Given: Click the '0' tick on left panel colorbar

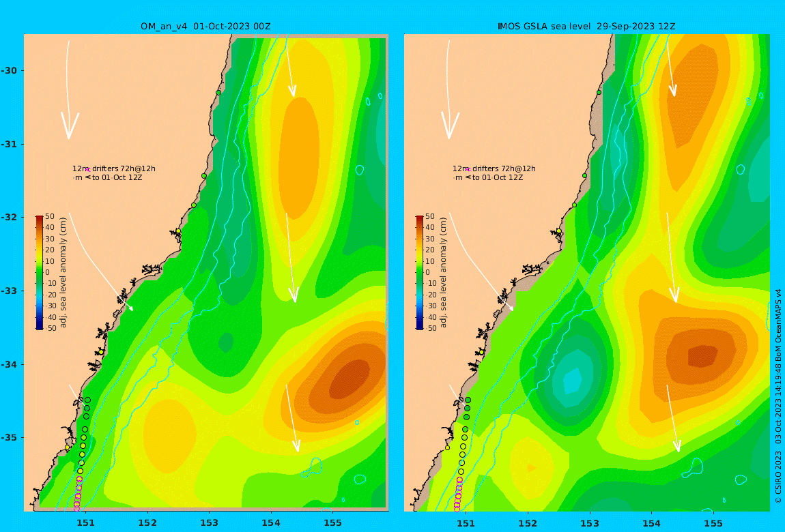Looking at the screenshot, I should pyautogui.click(x=48, y=272).
